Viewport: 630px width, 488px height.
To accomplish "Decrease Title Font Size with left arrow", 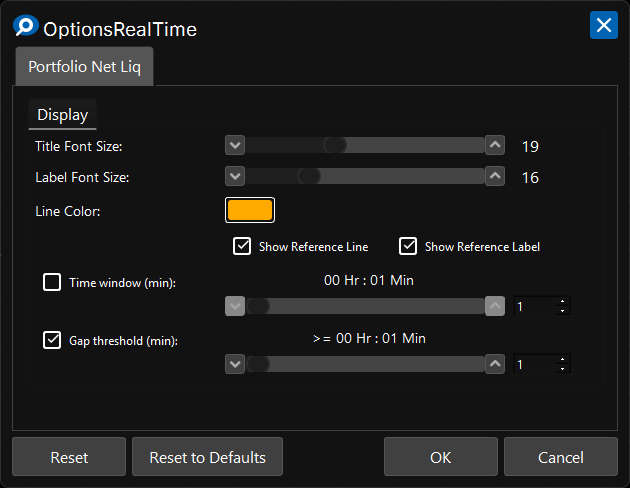I will tap(235, 146).
